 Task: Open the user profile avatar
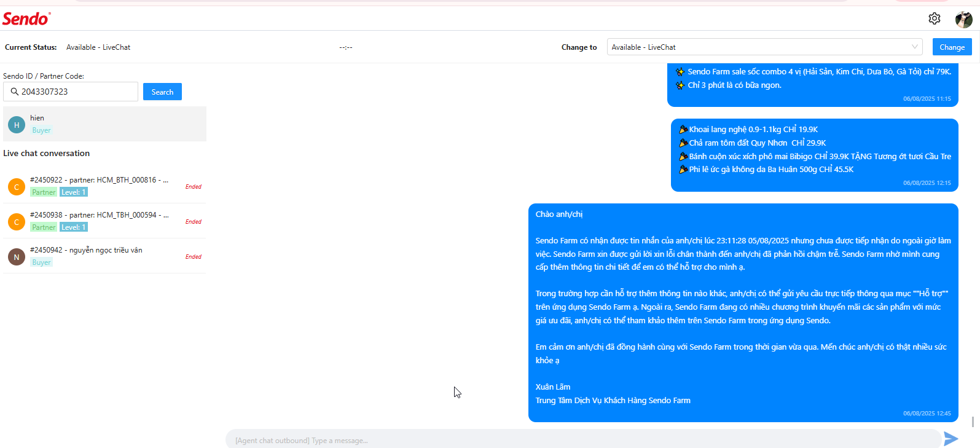tap(963, 20)
